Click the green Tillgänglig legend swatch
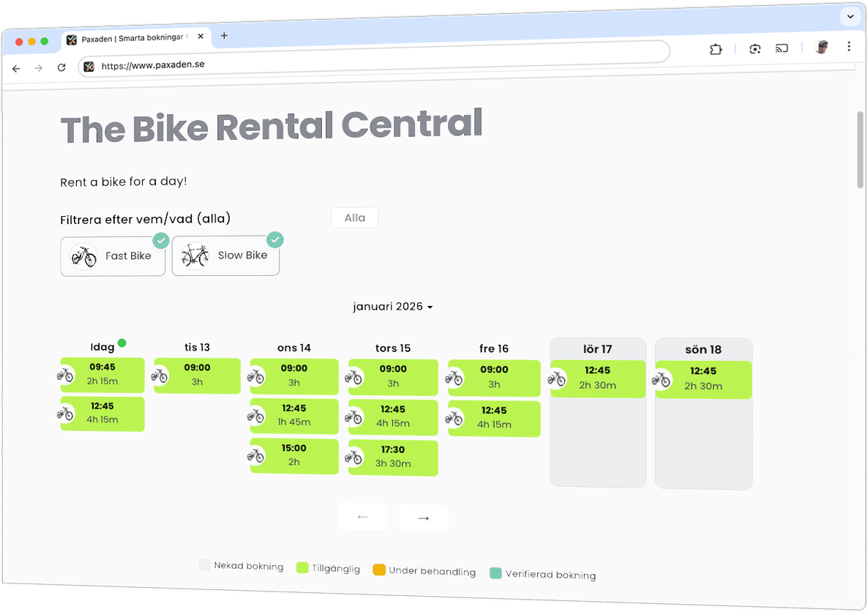 click(304, 567)
